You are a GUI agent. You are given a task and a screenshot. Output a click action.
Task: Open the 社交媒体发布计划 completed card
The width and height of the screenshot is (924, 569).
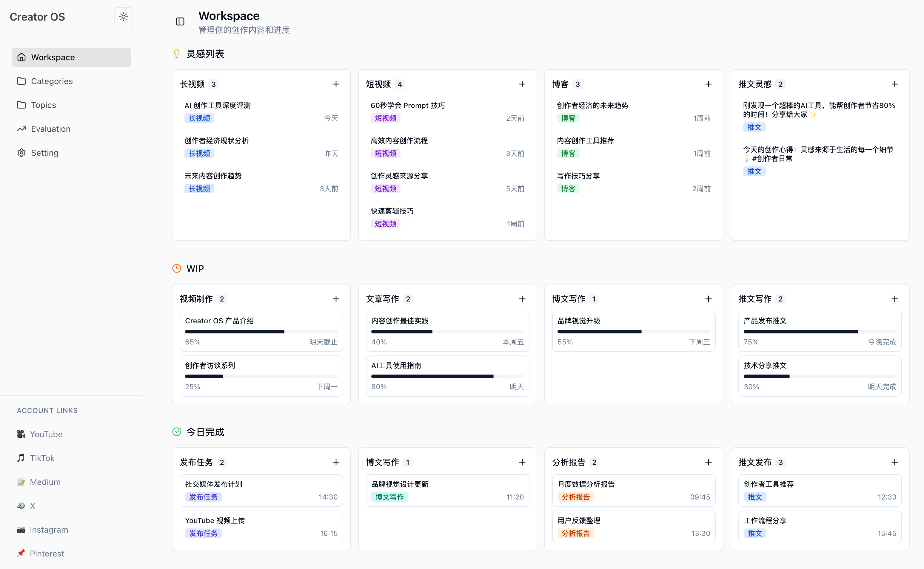click(261, 490)
